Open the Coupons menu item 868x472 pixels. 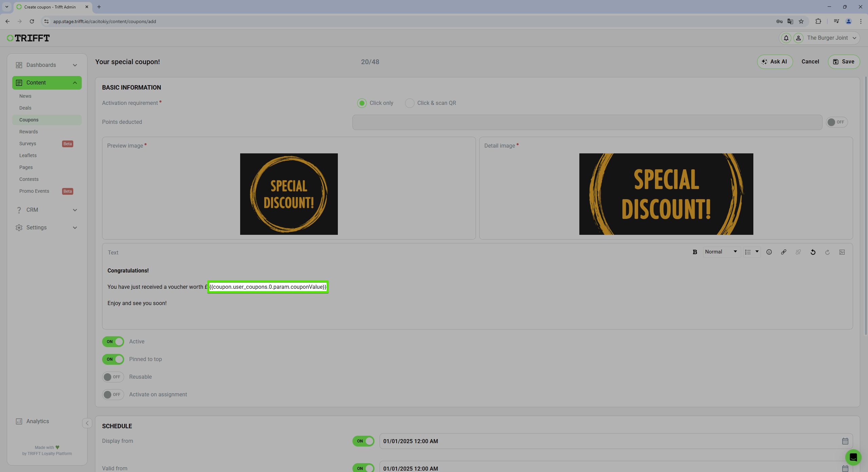coord(28,120)
